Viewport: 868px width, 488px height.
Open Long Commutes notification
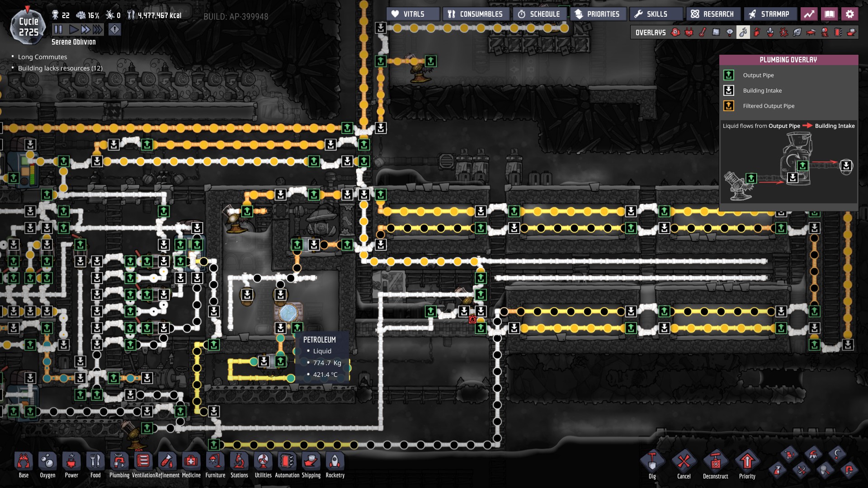(42, 57)
